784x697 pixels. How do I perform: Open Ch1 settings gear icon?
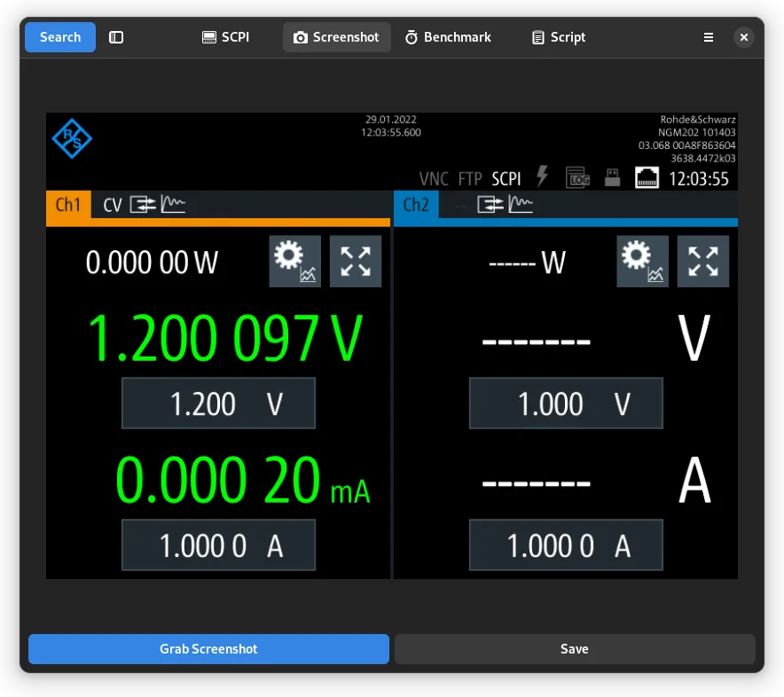(295, 262)
